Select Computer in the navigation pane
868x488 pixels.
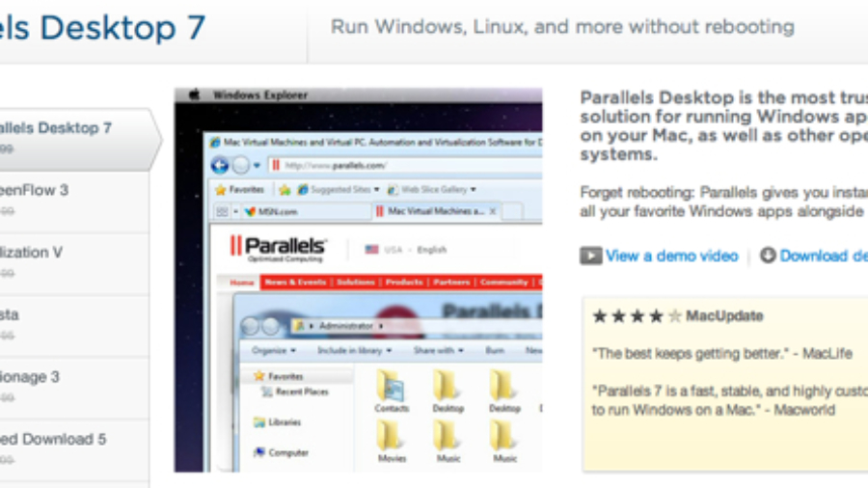(281, 452)
